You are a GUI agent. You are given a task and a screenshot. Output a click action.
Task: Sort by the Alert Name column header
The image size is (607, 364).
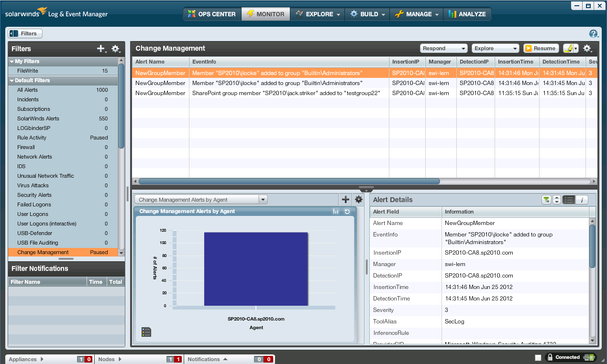click(160, 62)
